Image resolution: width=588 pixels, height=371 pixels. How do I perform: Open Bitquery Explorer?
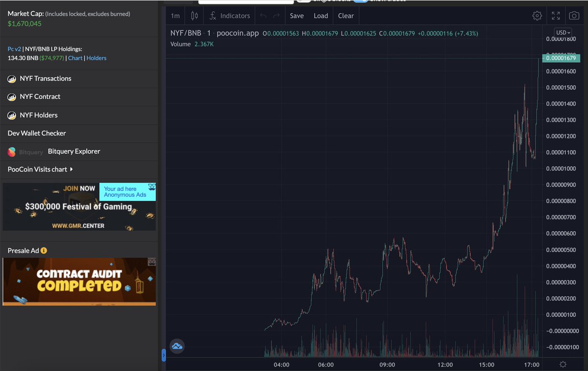coord(74,151)
